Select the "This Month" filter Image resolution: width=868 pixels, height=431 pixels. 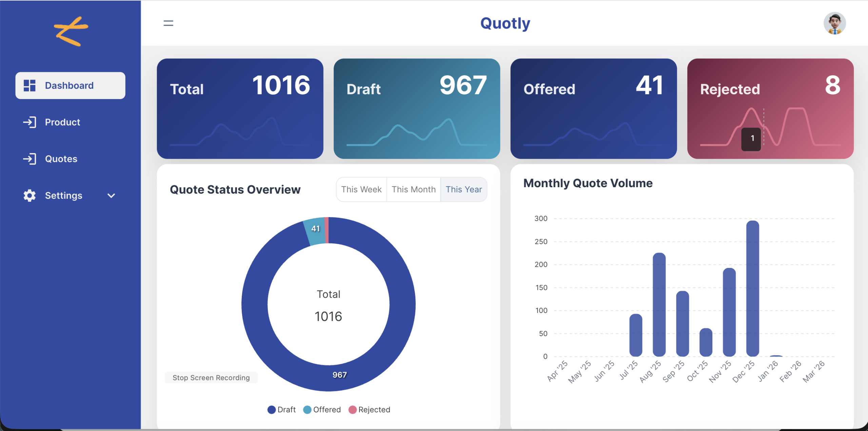[413, 189]
